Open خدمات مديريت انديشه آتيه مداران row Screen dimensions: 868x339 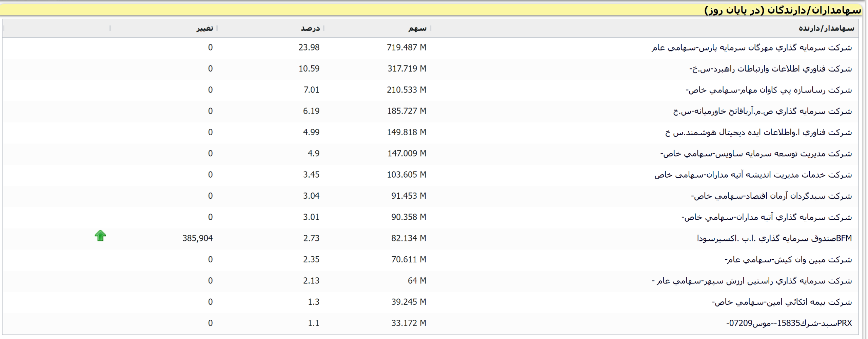(x=753, y=175)
